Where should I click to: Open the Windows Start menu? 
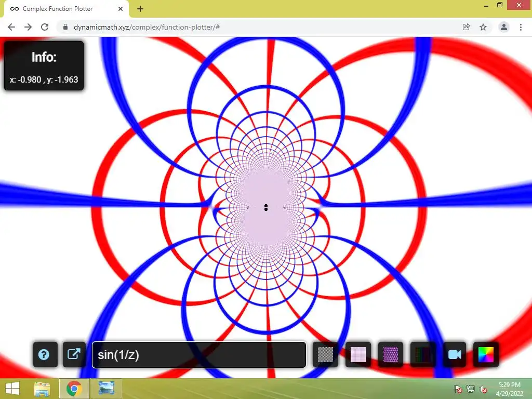pyautogui.click(x=12, y=389)
